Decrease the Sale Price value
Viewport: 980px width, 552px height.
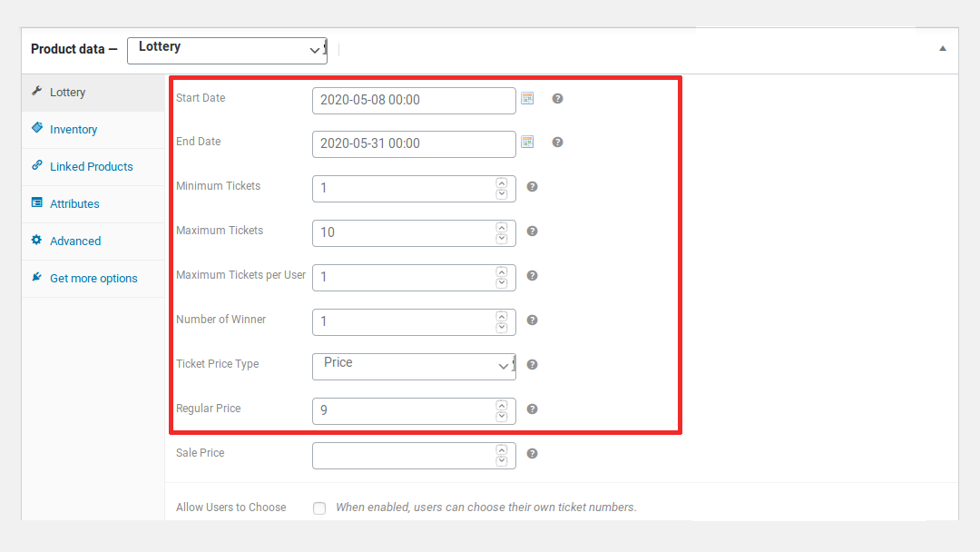click(x=501, y=460)
